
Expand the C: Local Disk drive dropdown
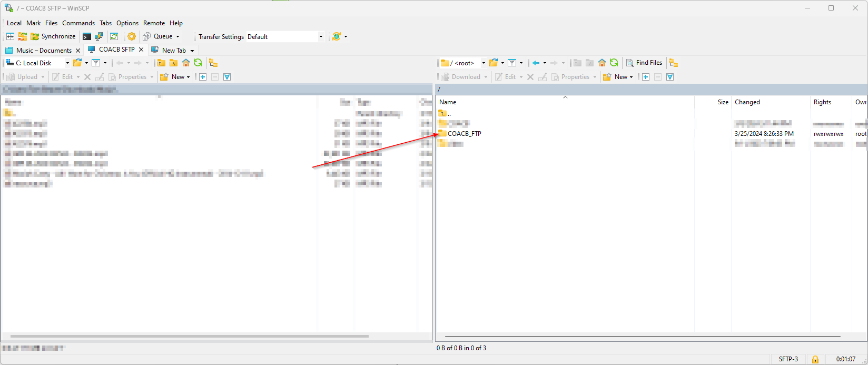(x=67, y=63)
